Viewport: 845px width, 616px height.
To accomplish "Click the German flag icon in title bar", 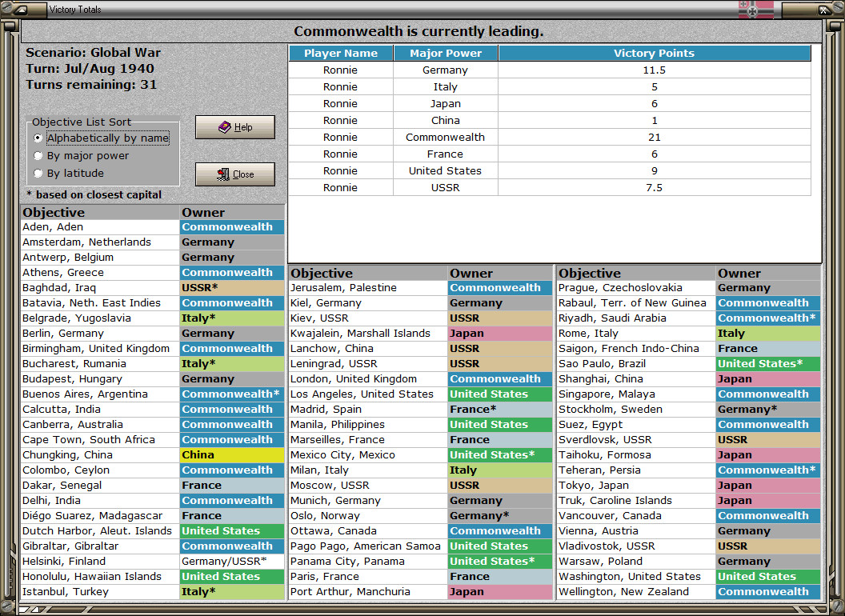I will point(755,9).
